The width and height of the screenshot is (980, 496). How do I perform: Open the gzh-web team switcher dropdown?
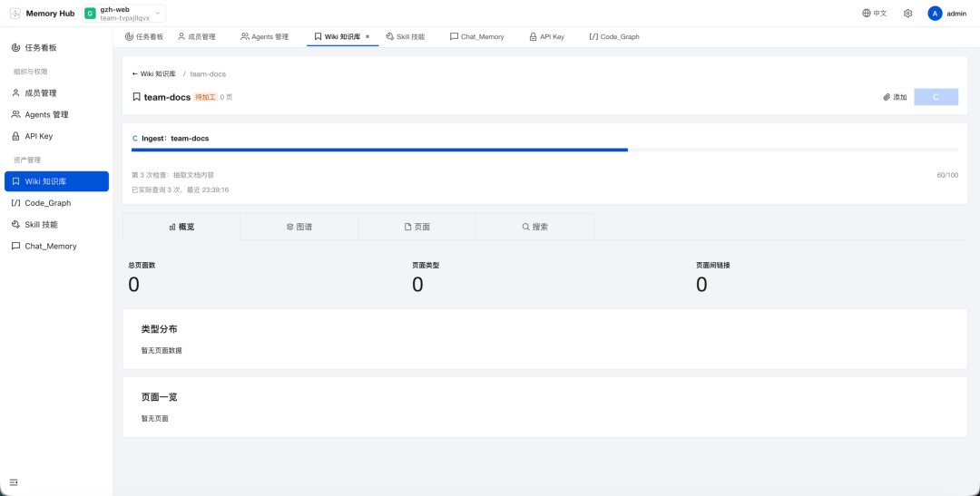[x=123, y=13]
